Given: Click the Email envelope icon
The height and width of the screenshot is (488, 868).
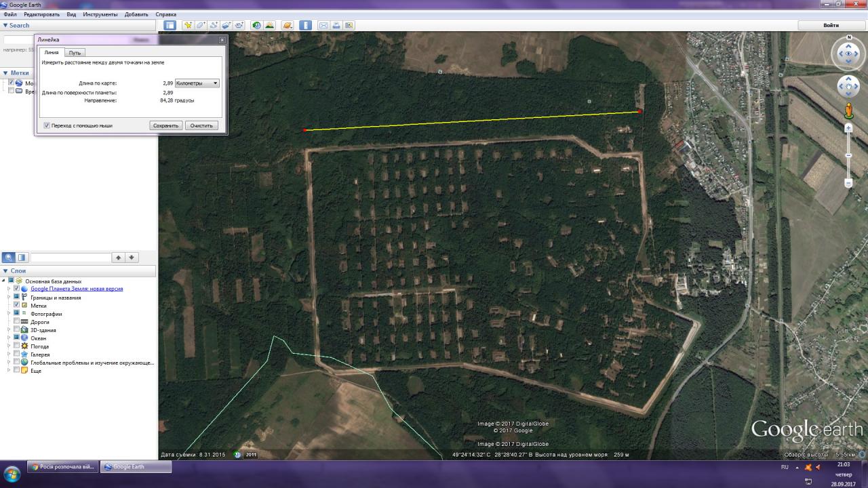Looking at the screenshot, I should (323, 25).
